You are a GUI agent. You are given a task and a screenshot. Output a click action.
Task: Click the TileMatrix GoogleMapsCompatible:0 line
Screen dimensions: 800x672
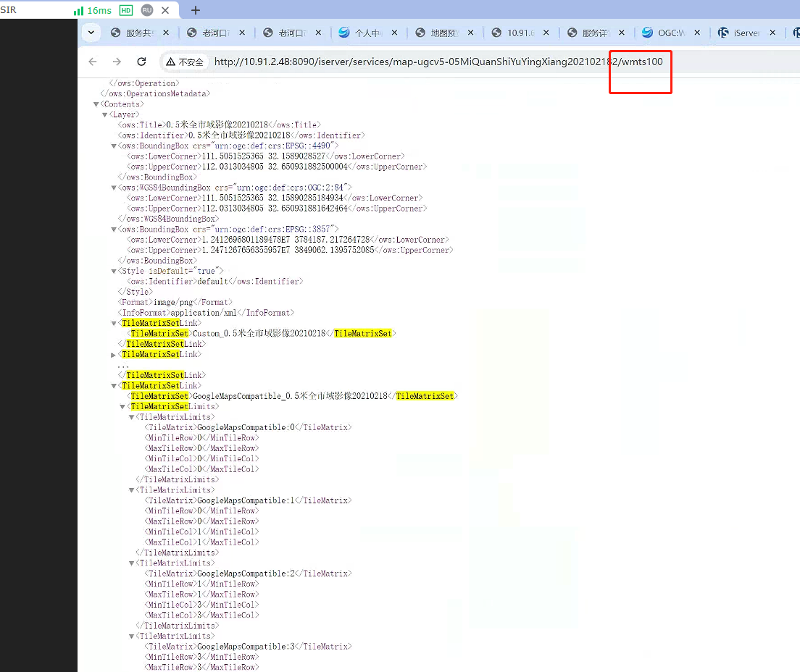point(248,428)
